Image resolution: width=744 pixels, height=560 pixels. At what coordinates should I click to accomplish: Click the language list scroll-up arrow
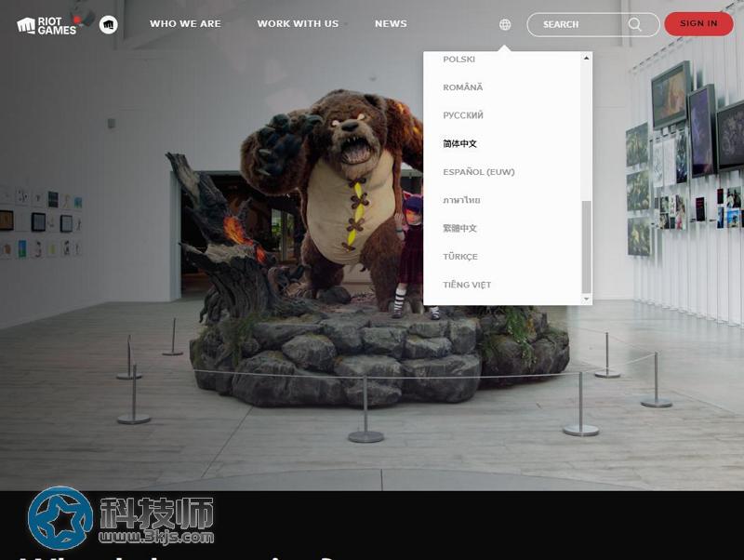point(587,58)
